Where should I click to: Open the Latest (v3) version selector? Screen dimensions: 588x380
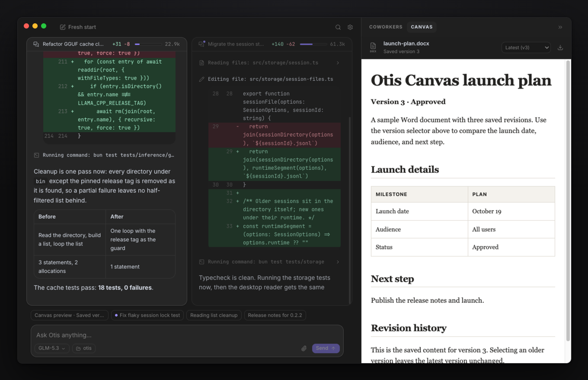(526, 47)
